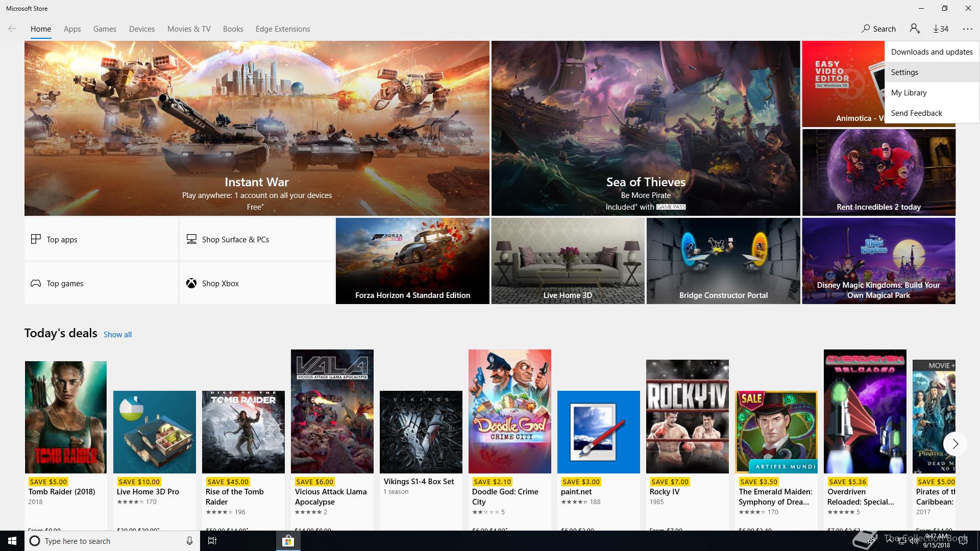Viewport: 980px width, 551px height.
Task: Open the Live Home 3D tile
Action: [568, 261]
